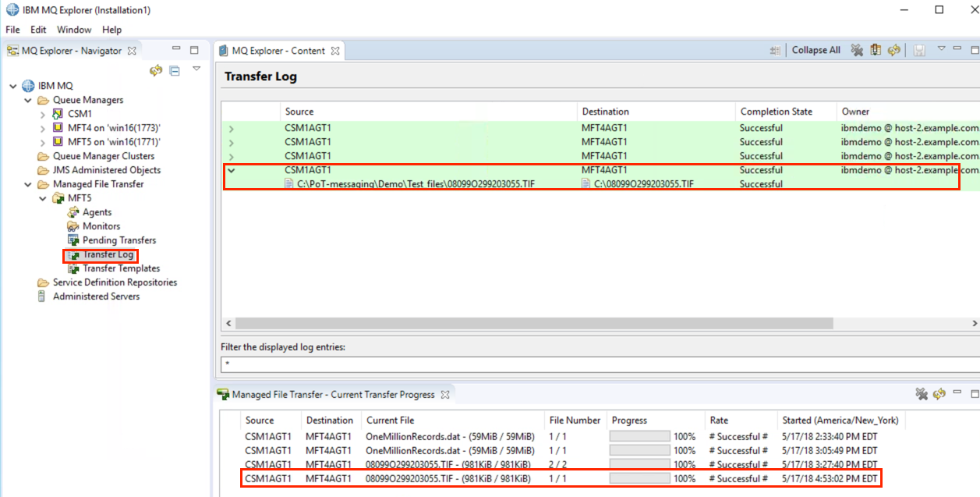Select the CSM1 queue manager icon
The width and height of the screenshot is (980, 497).
coord(58,114)
